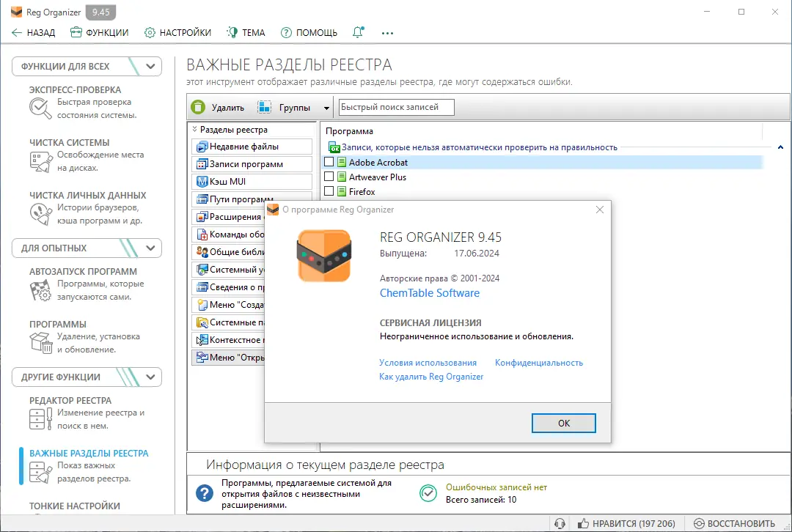Open the ФУНКЦИИ menu
Image resolution: width=792 pixels, height=532 pixels.
click(x=100, y=33)
